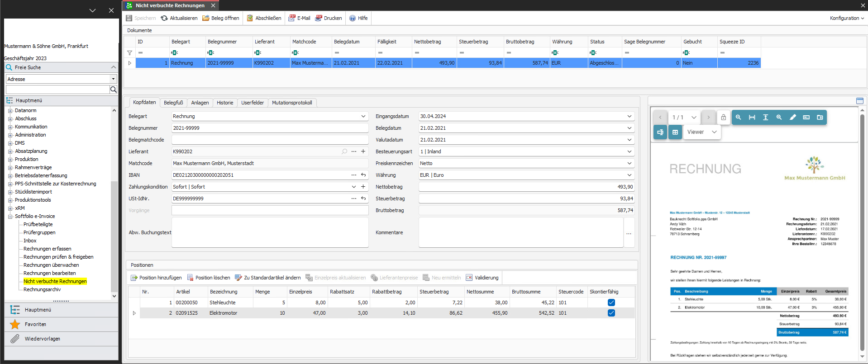The height and width of the screenshot is (364, 868).
Task: Click the filter funnel icon in Dokumente grid
Action: click(x=129, y=53)
